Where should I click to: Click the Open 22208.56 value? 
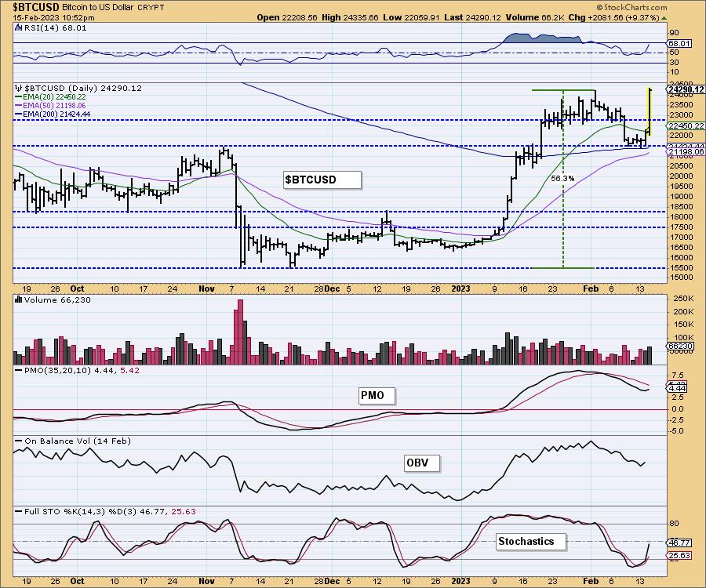tap(286, 17)
